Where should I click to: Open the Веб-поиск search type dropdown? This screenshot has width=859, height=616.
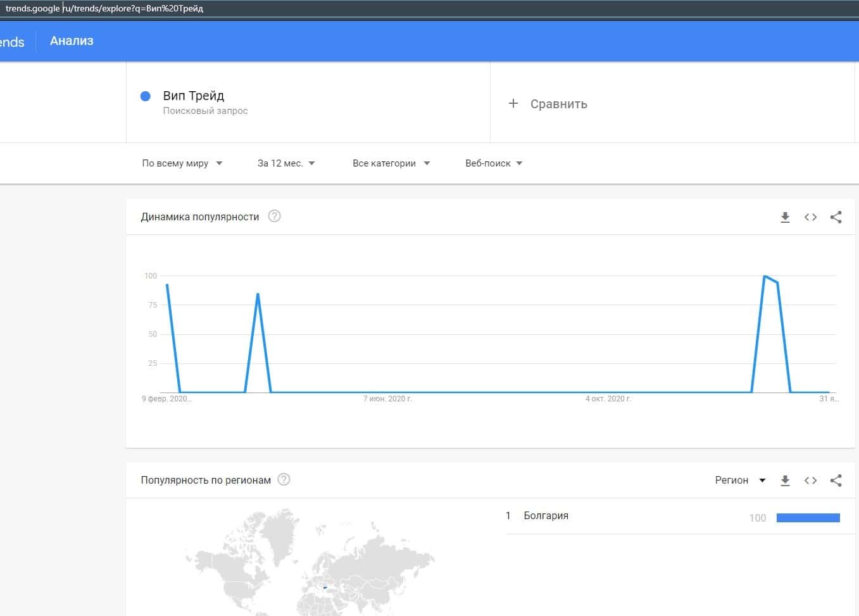(494, 163)
